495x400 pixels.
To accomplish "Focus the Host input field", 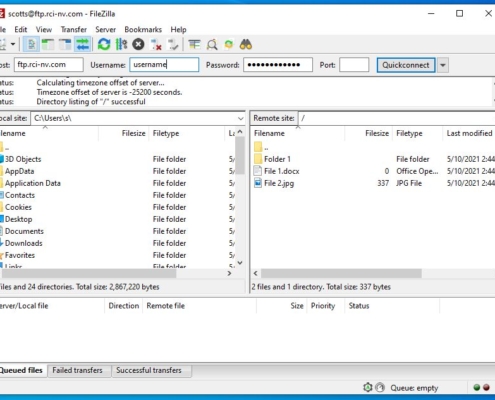I will coord(49,65).
